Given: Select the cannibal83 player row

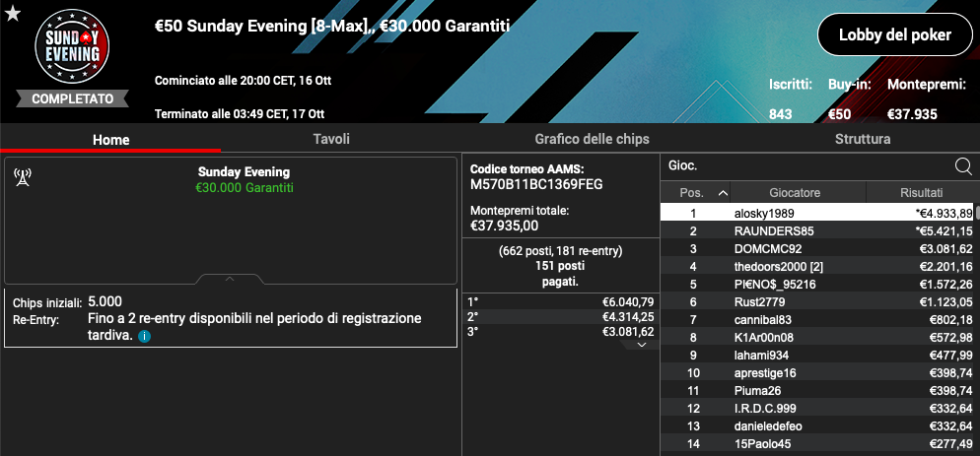Looking at the screenshot, I should pos(818,319).
